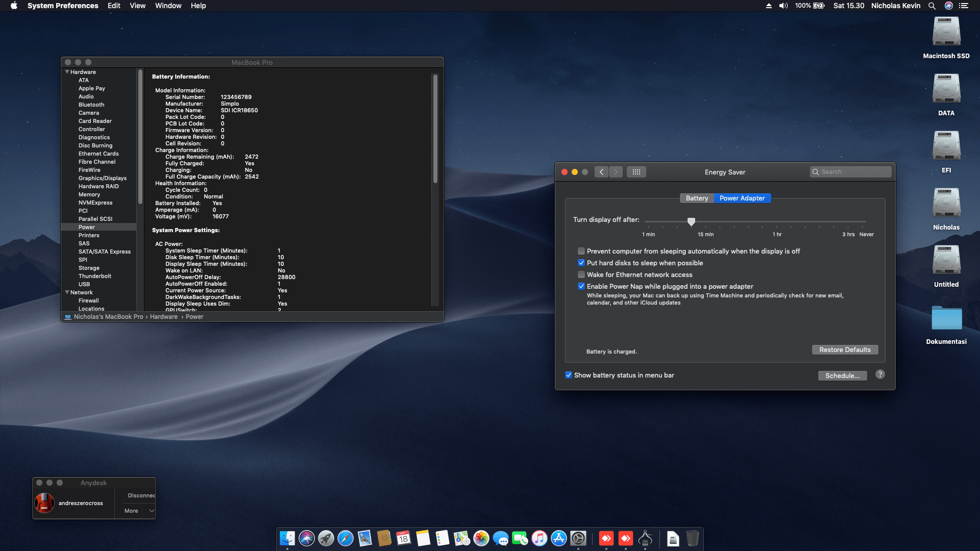Launch the Mail app in the Dock
Viewport: 980px width, 551px height.
[364, 538]
